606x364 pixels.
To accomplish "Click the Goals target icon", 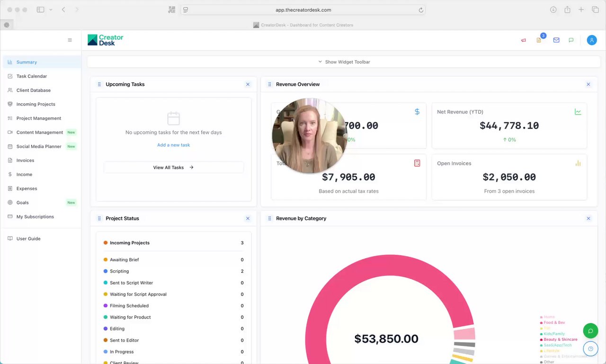I will point(10,203).
